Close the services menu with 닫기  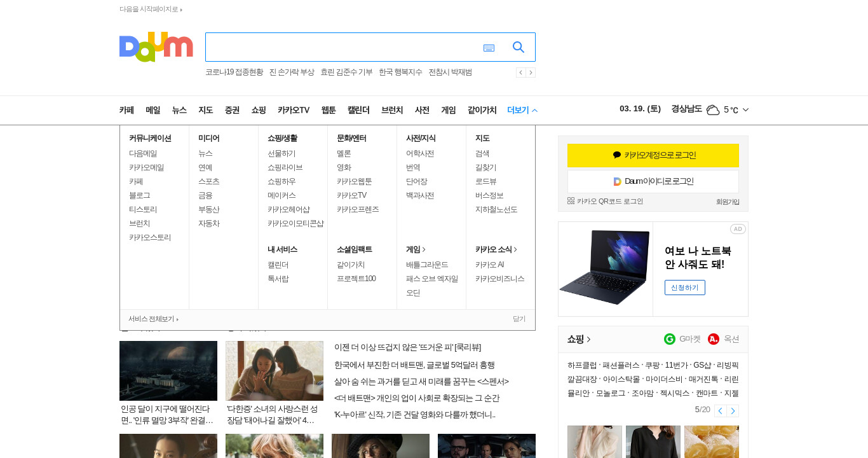tap(519, 319)
